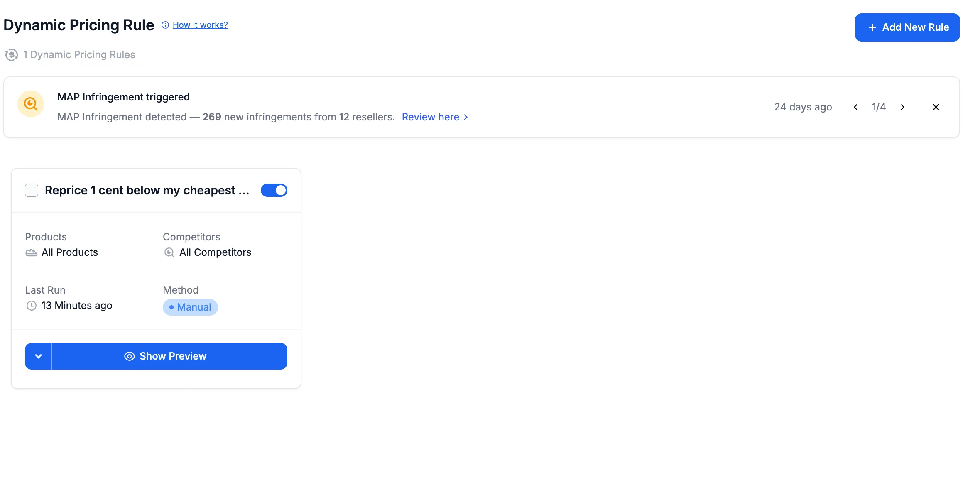Viewport: 980px width, 490px height.
Task: Click the 13 Minutes ago value
Action: [x=77, y=306]
